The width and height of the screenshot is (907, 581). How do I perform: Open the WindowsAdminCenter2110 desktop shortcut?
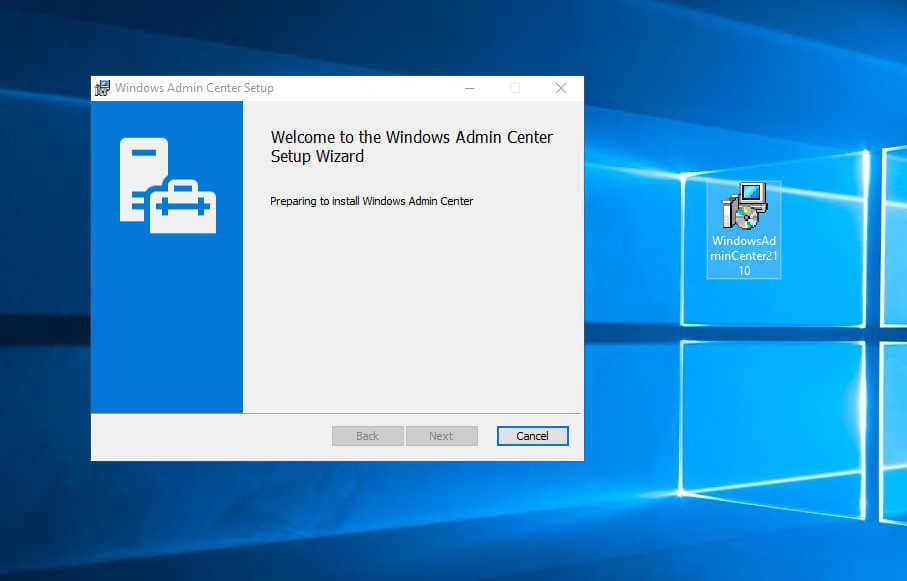(742, 210)
